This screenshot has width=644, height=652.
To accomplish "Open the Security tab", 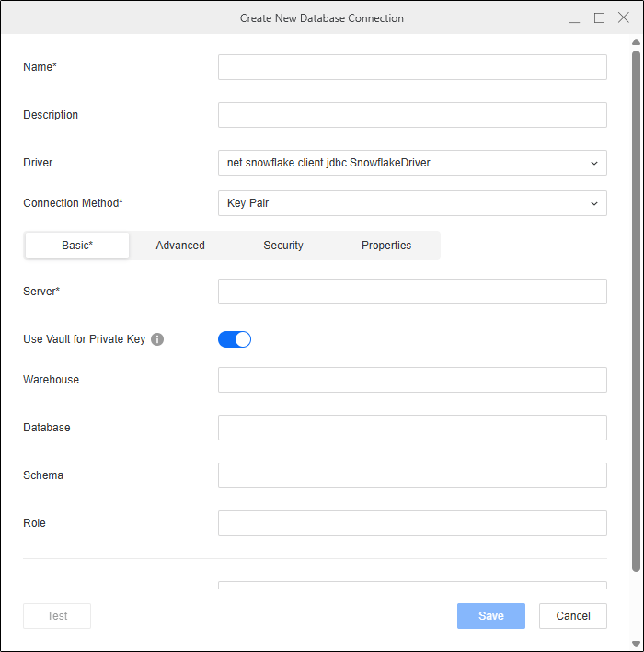I will pos(283,246).
